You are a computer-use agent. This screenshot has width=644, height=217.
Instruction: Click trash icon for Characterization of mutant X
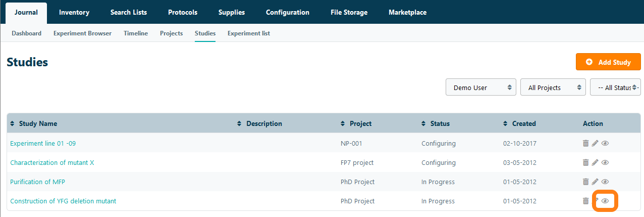(585, 163)
